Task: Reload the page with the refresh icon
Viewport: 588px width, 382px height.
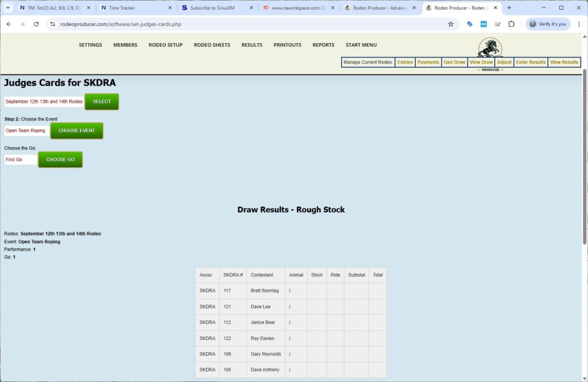Action: (36, 24)
